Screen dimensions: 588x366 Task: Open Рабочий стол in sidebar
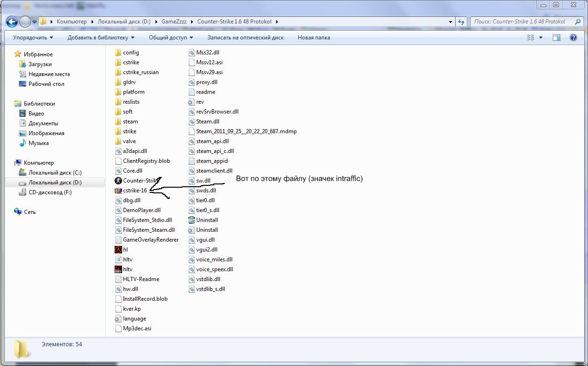point(46,84)
